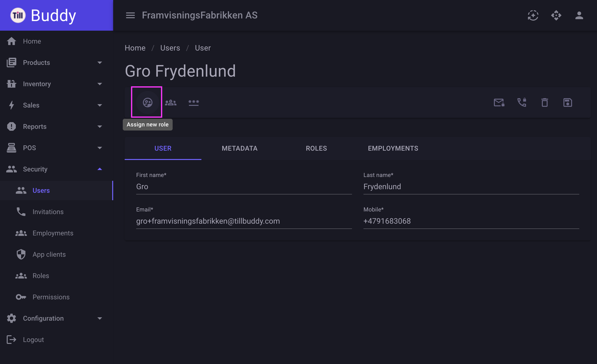Select the METADATA tab

pyautogui.click(x=240, y=148)
